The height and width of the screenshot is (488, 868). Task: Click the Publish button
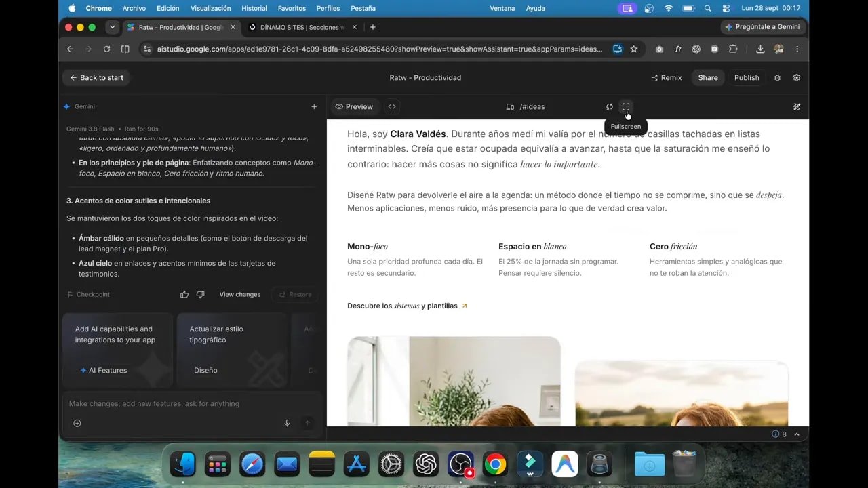coord(747,77)
